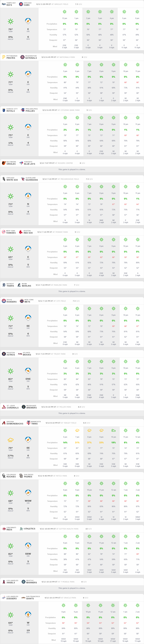Click the large rain cloud icon for Diamondbacks-Twins
This screenshot has height=644, width=144.
point(11,440)
